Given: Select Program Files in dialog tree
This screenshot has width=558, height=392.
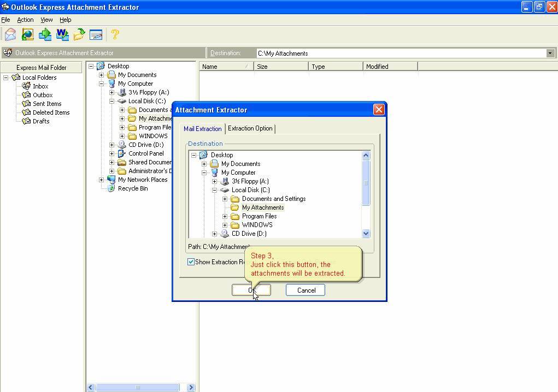Looking at the screenshot, I should coord(260,216).
